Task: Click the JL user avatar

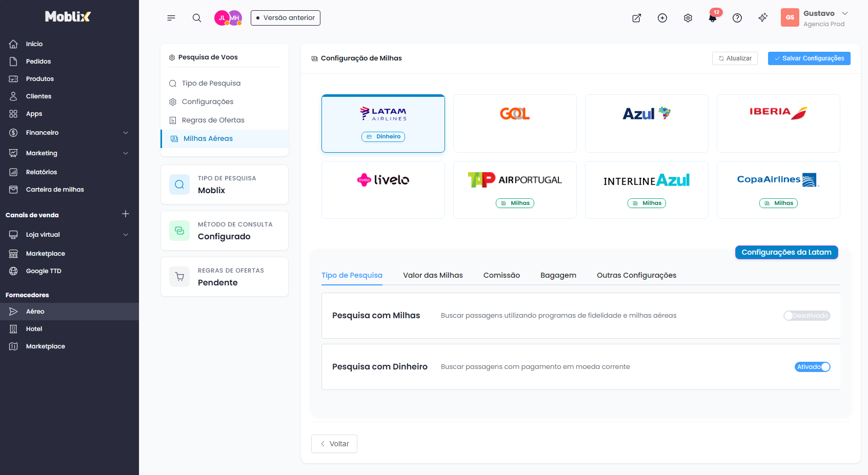Action: click(221, 18)
